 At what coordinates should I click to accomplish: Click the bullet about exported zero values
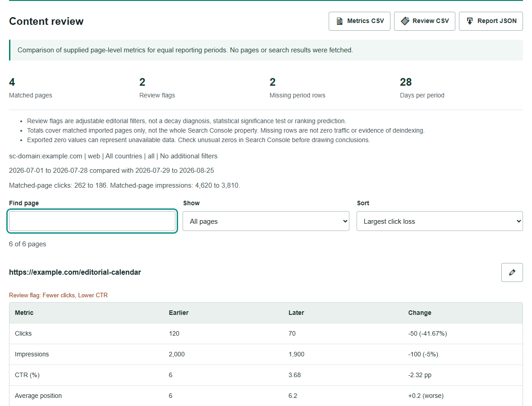pyautogui.click(x=198, y=140)
